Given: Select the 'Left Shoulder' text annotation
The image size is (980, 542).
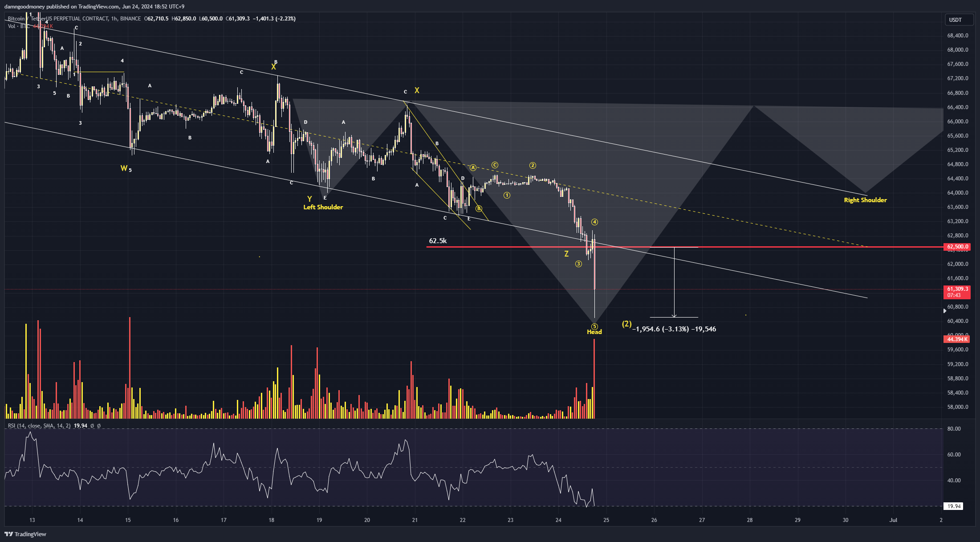Looking at the screenshot, I should (x=323, y=207).
